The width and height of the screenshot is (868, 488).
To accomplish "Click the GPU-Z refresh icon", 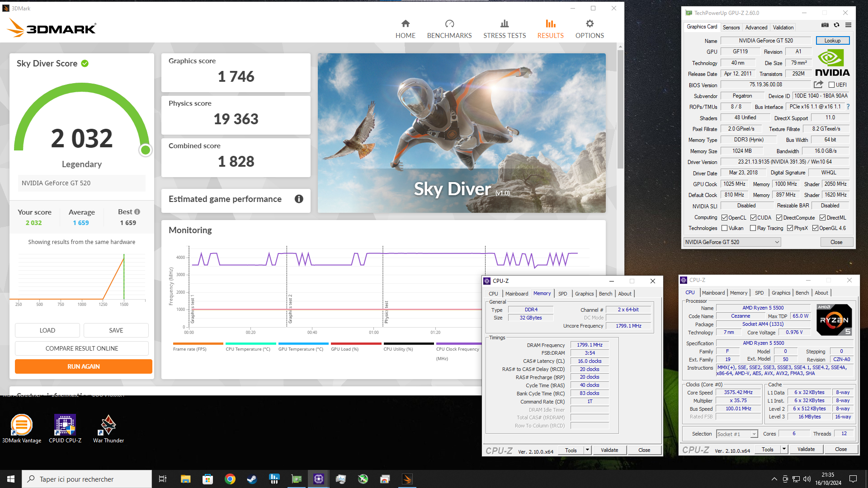I will coord(837,25).
